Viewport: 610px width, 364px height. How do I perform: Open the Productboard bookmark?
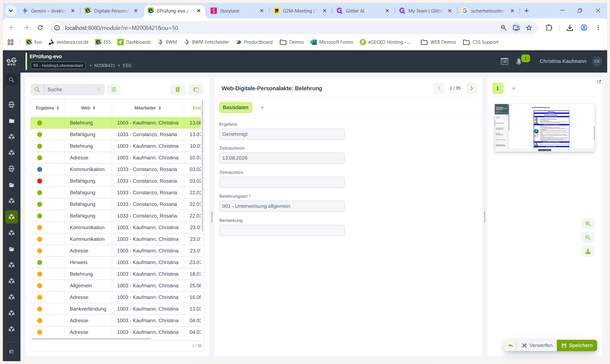(254, 42)
